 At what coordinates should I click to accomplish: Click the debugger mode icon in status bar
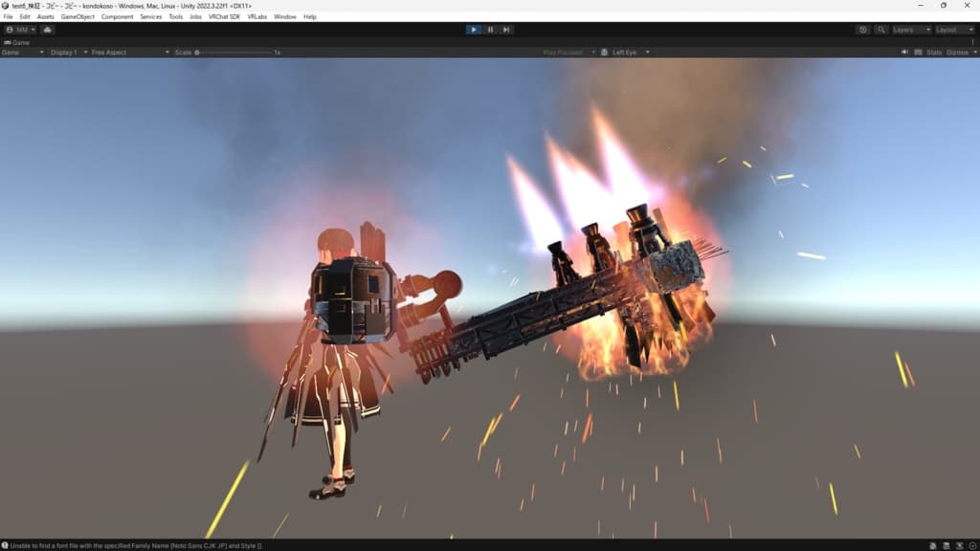[932, 546]
